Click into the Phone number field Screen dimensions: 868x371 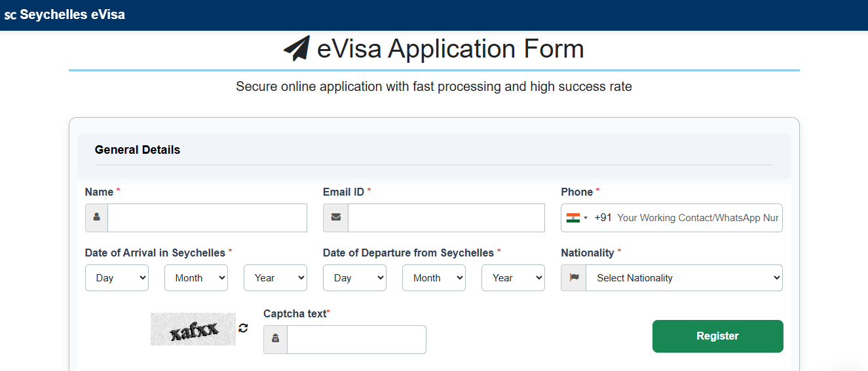click(x=697, y=218)
